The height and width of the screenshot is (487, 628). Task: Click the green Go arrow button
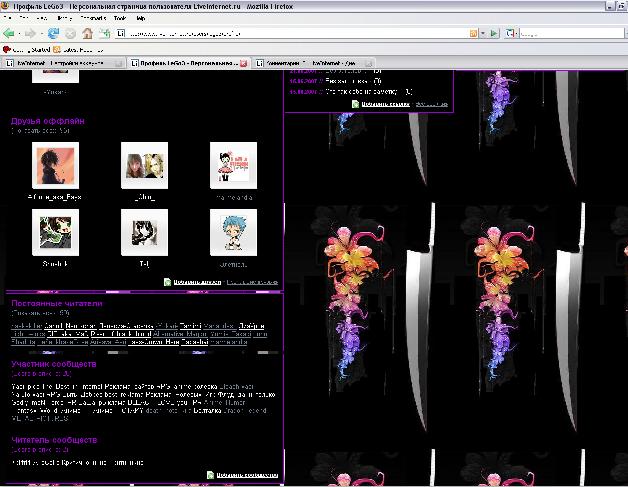coord(494,34)
